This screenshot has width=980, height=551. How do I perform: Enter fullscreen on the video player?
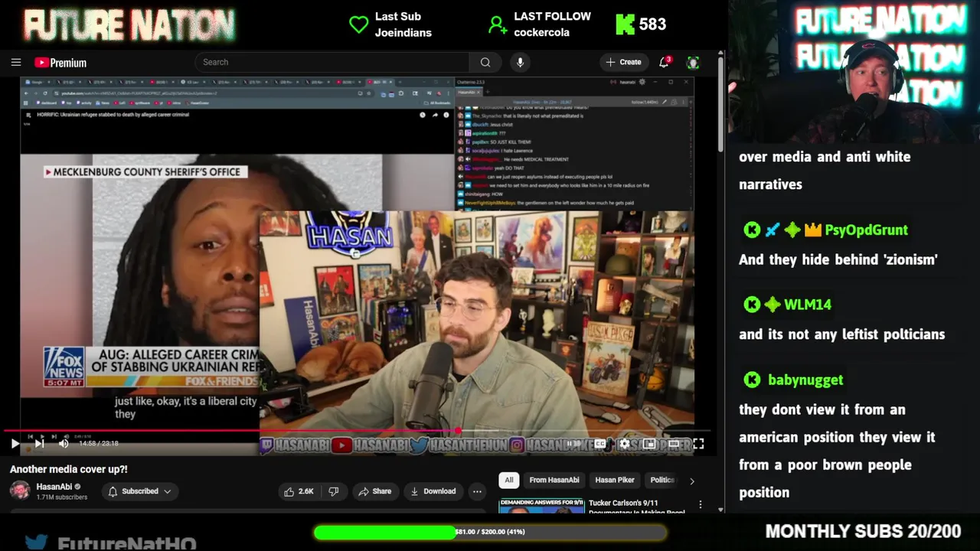click(698, 443)
